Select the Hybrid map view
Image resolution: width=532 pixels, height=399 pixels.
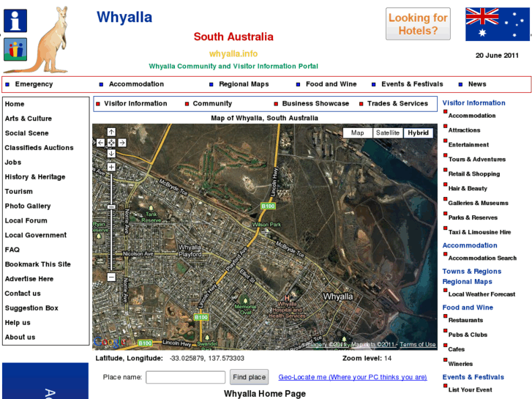coord(418,133)
